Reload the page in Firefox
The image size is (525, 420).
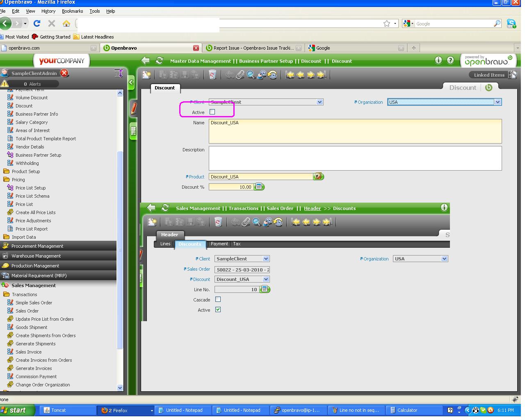click(37, 23)
